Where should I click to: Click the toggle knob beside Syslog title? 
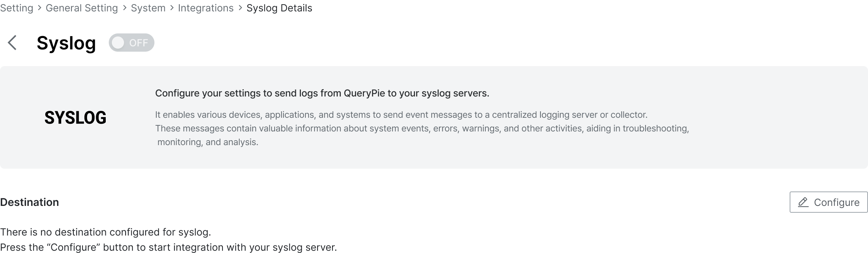pos(118,43)
